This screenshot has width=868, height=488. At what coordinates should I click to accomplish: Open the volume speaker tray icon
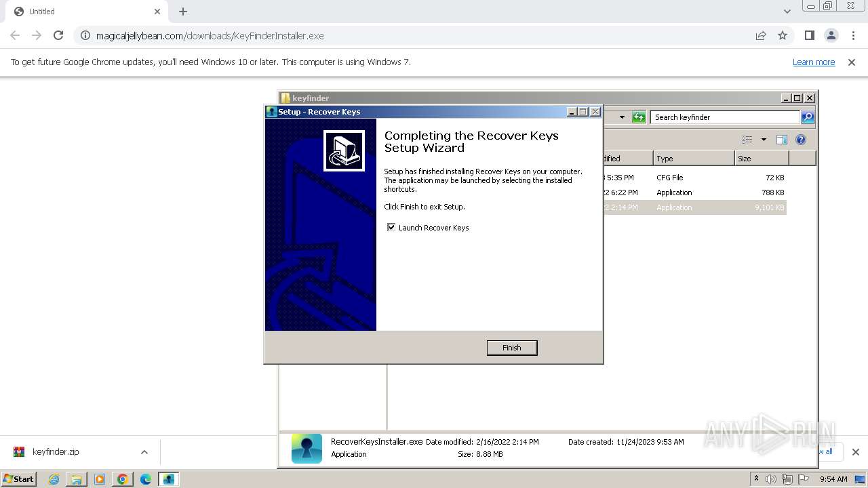point(771,479)
